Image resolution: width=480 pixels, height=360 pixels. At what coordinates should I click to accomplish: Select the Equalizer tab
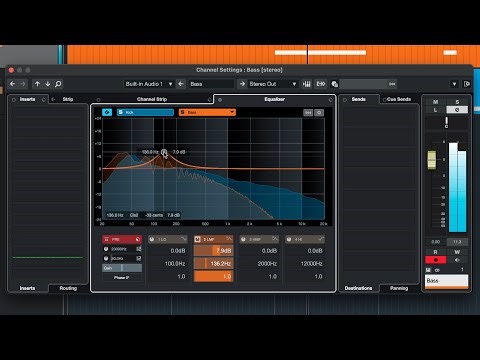point(275,99)
